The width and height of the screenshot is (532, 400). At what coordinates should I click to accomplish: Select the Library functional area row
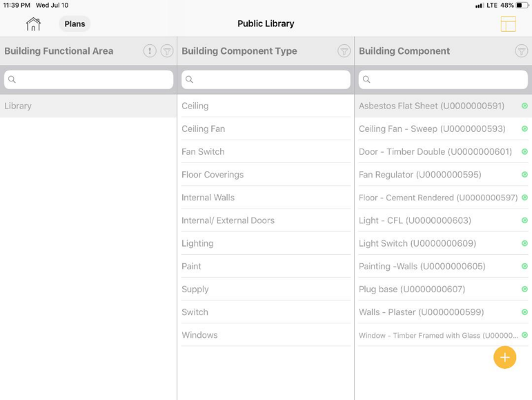click(88, 106)
